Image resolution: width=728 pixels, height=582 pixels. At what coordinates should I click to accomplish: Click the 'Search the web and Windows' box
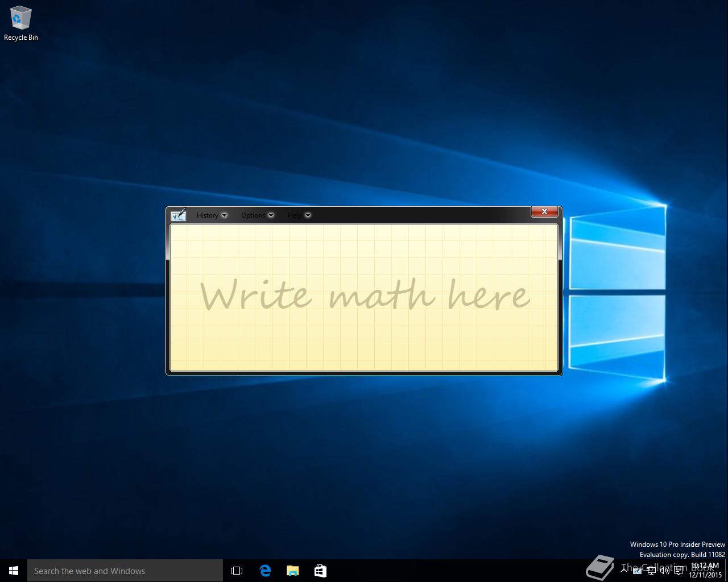pyautogui.click(x=125, y=571)
